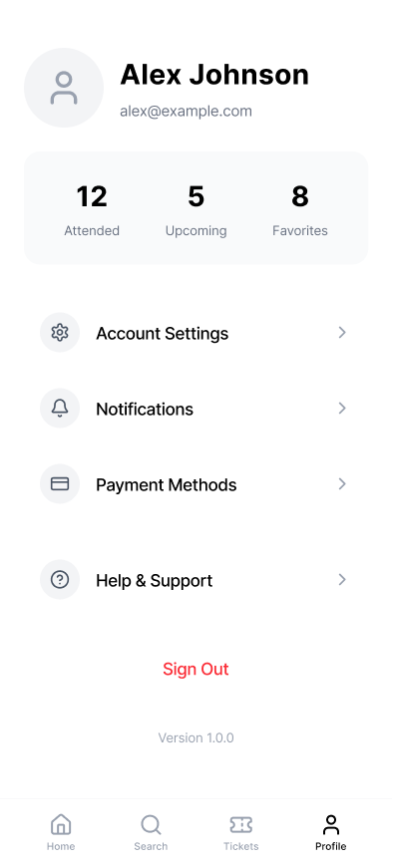Open Notifications using the right chevron
This screenshot has height=868, width=393.
point(342,408)
